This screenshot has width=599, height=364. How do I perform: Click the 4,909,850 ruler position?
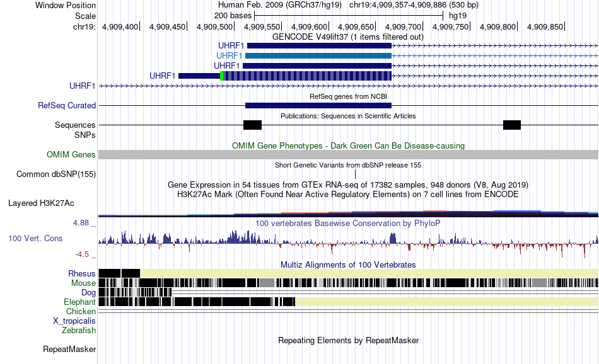545,26
